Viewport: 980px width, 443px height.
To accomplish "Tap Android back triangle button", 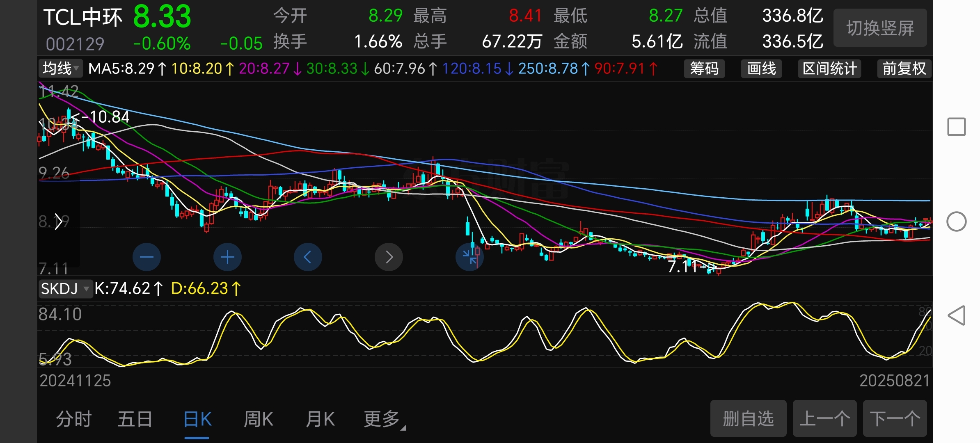I will click(956, 315).
